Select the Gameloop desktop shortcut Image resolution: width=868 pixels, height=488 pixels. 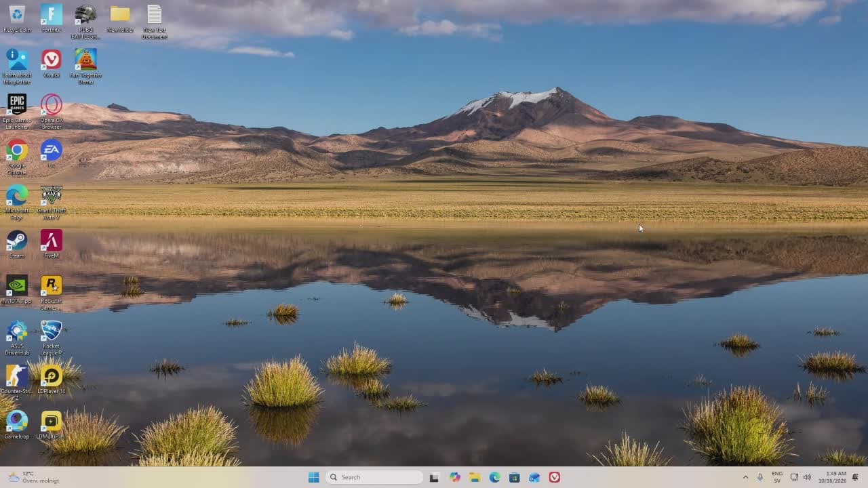pyautogui.click(x=17, y=425)
